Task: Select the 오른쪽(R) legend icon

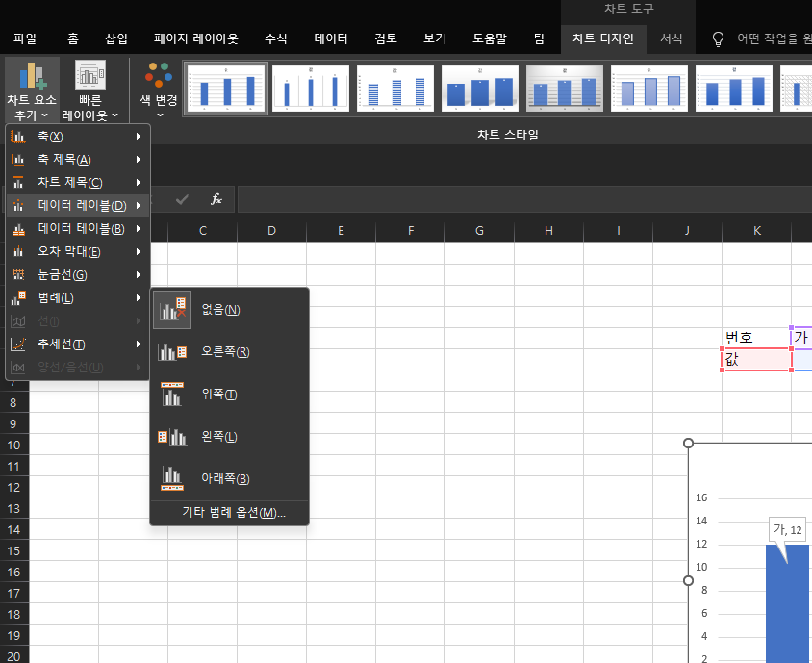Action: click(172, 352)
